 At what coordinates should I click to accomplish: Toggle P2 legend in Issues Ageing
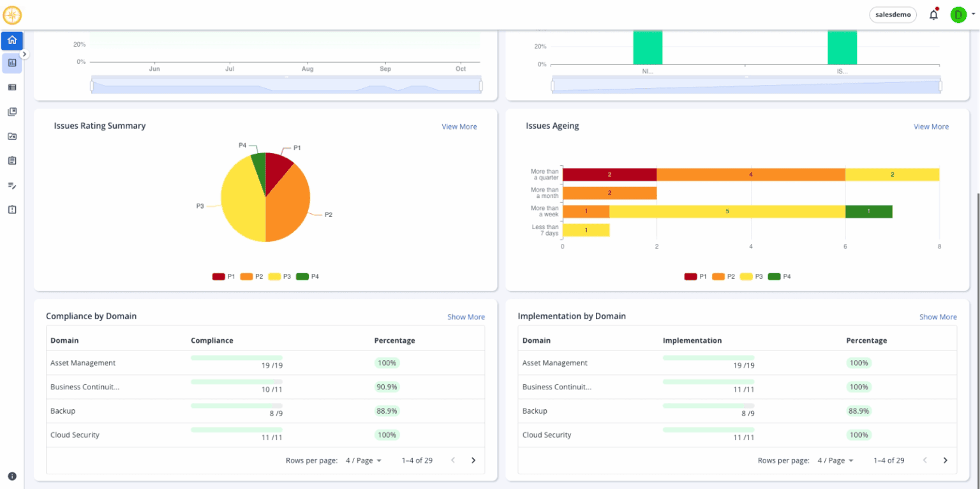724,276
